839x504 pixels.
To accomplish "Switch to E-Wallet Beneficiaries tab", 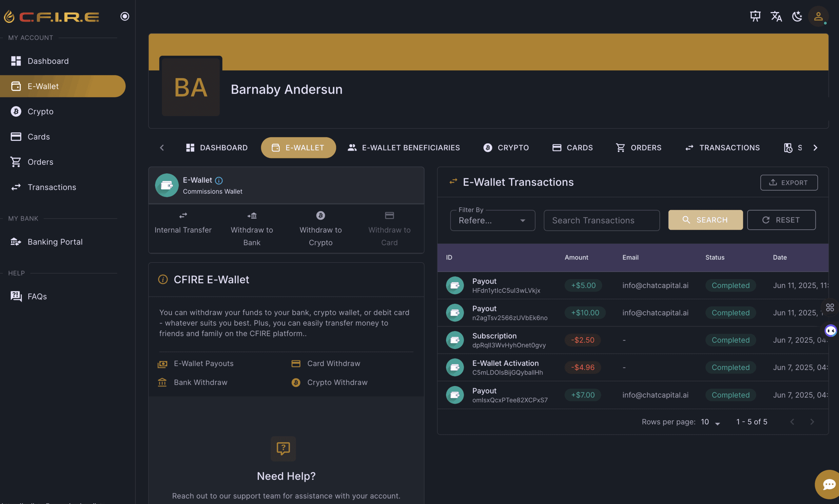I will [403, 148].
